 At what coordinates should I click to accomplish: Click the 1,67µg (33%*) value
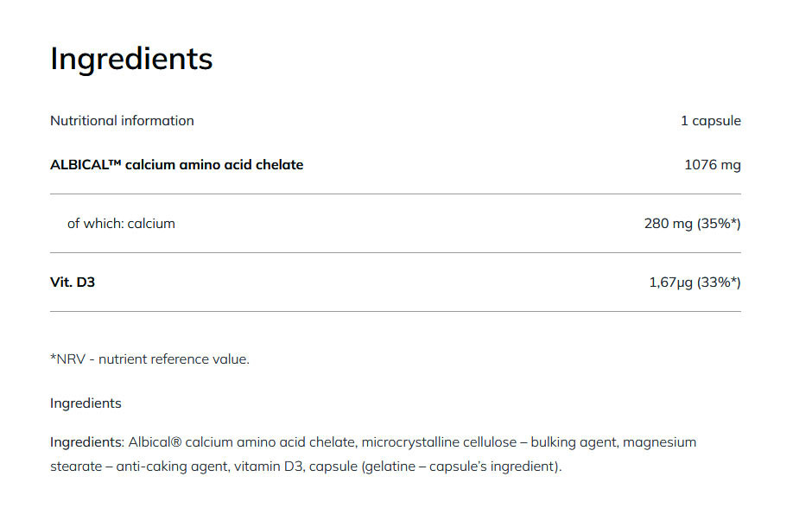tap(695, 282)
